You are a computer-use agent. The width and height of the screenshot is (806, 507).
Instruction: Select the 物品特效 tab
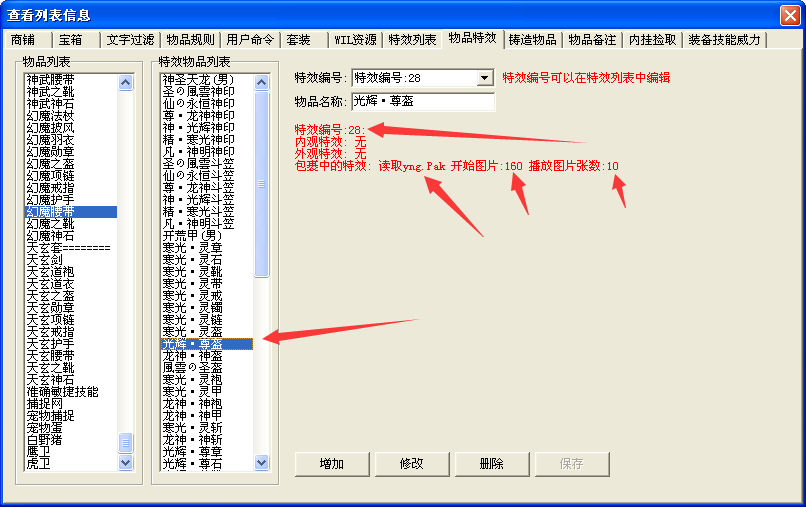[x=472, y=38]
